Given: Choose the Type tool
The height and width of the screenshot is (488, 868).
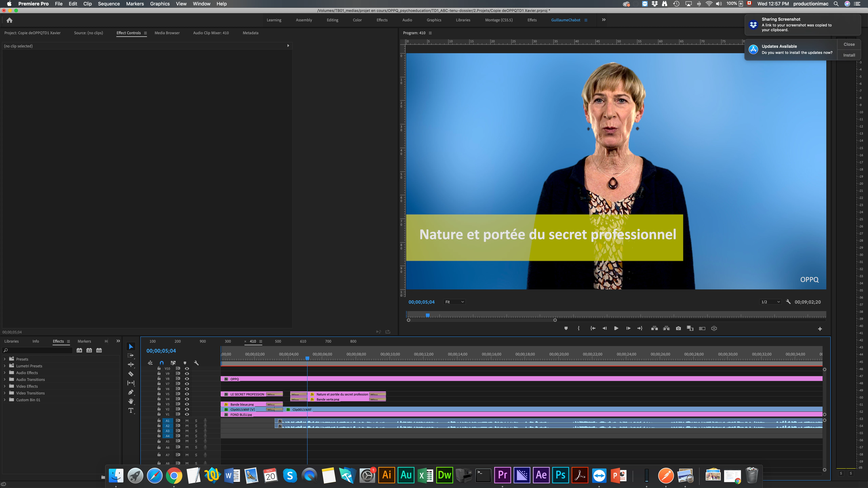Looking at the screenshot, I should point(131,410).
